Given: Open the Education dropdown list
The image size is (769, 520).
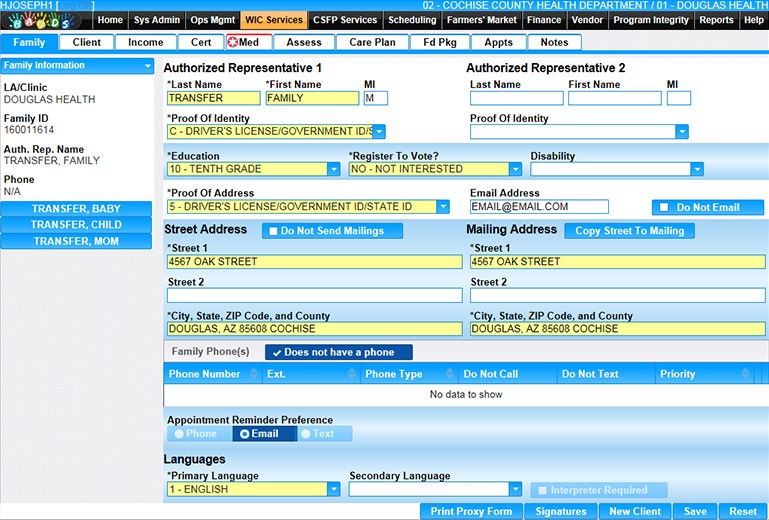Looking at the screenshot, I should (333, 170).
